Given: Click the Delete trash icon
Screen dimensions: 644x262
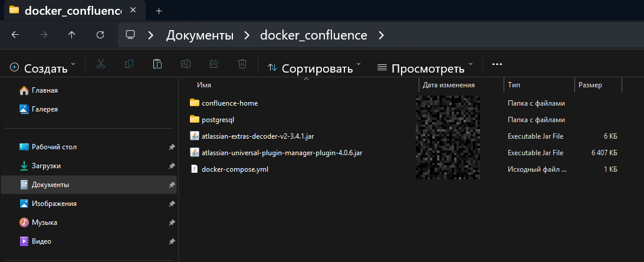Looking at the screenshot, I should pos(242,64).
